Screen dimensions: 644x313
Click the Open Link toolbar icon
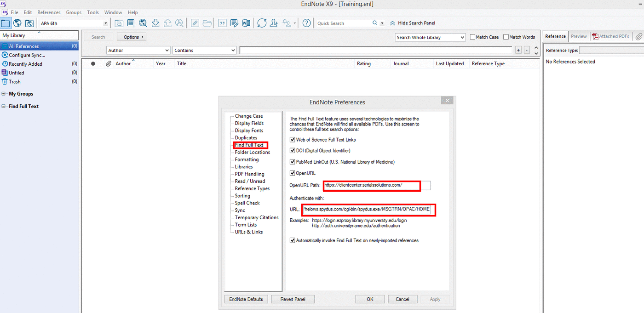click(195, 23)
